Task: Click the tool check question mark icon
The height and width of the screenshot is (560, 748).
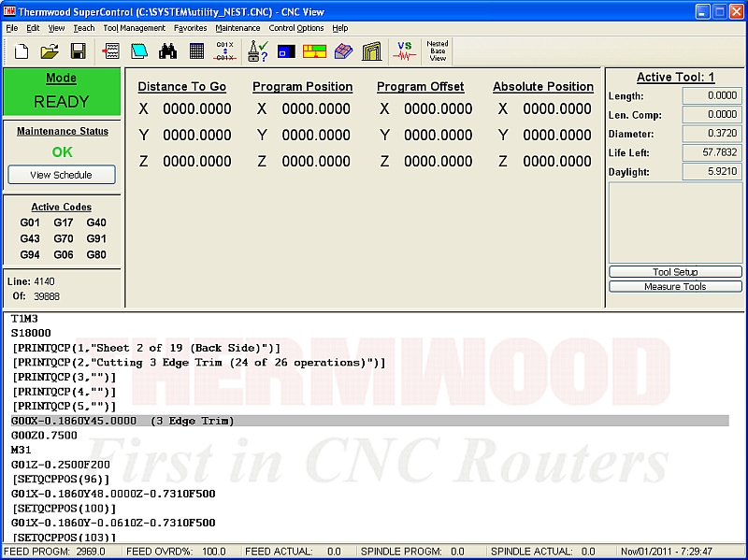Action: coord(258,51)
